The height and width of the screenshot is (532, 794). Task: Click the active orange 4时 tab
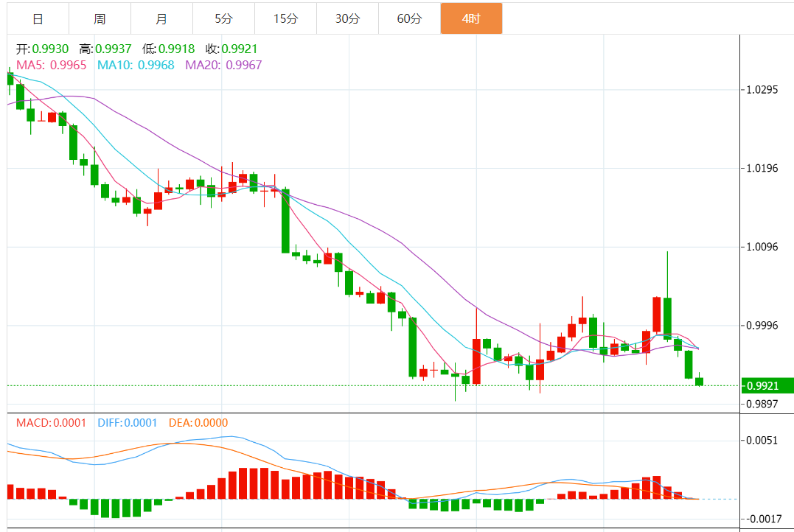tap(471, 18)
